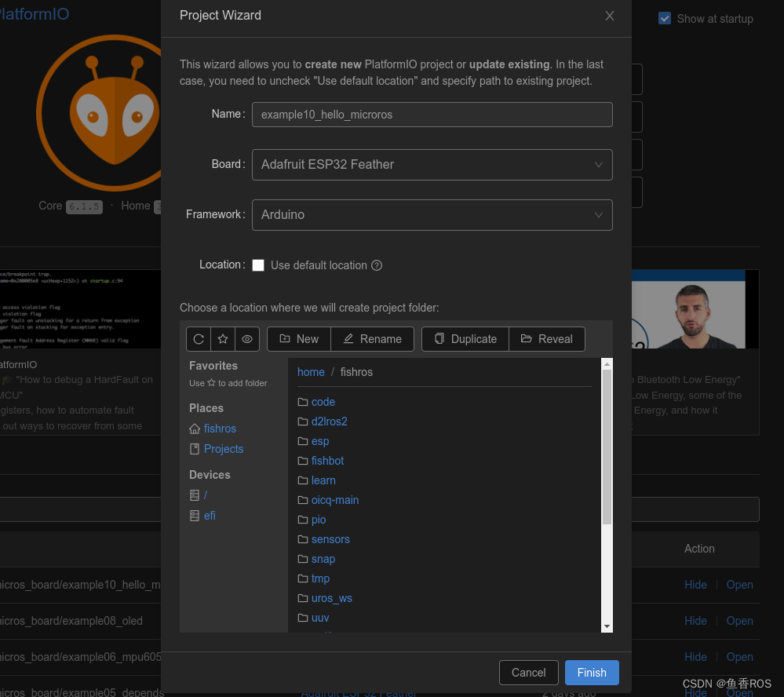Open the Framework dropdown

pyautogui.click(x=432, y=215)
